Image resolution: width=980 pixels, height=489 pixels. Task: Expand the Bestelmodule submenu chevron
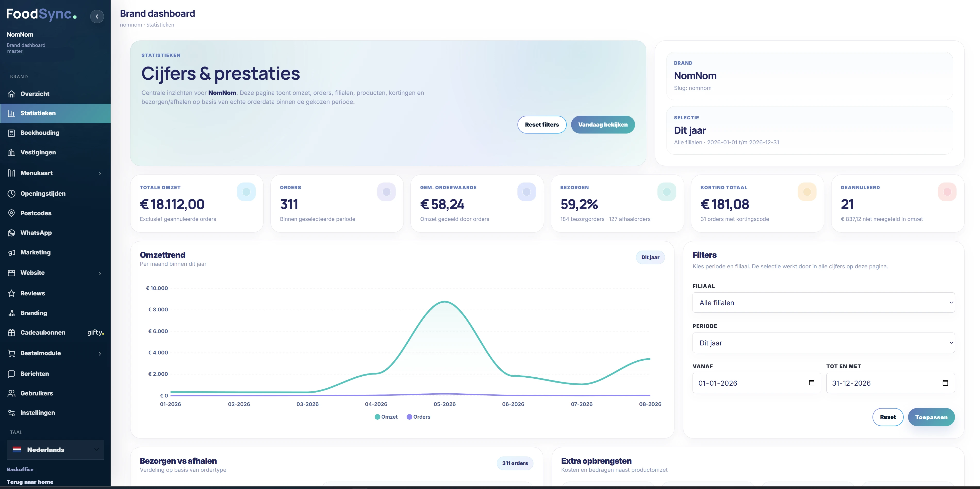point(100,354)
